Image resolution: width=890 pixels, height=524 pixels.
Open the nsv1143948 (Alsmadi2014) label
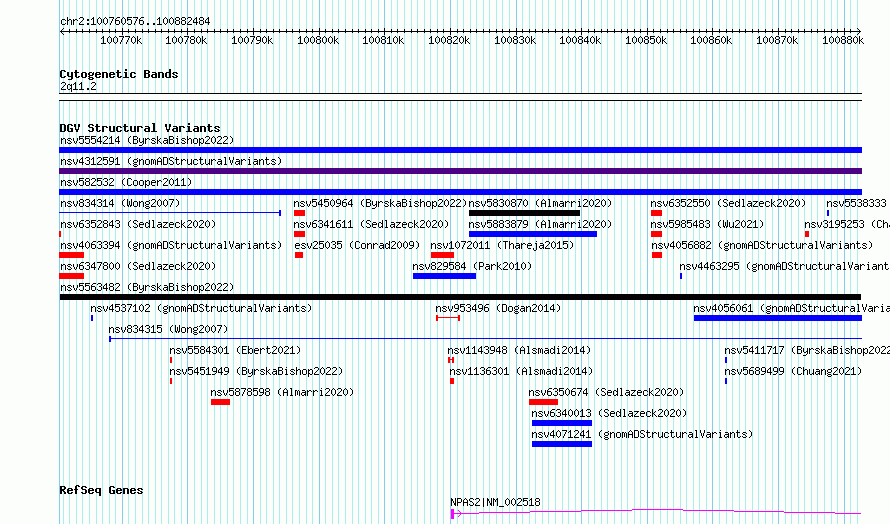(519, 350)
